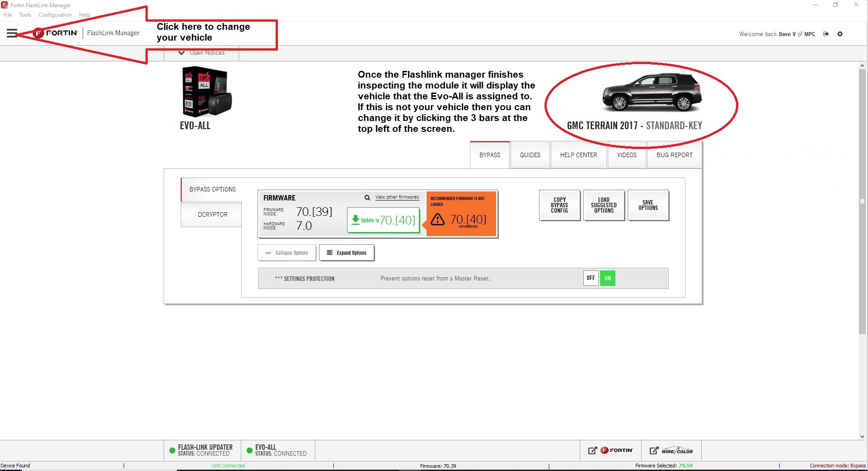This screenshot has height=471, width=868.
Task: Open the WireColor external link
Action: [x=671, y=450]
